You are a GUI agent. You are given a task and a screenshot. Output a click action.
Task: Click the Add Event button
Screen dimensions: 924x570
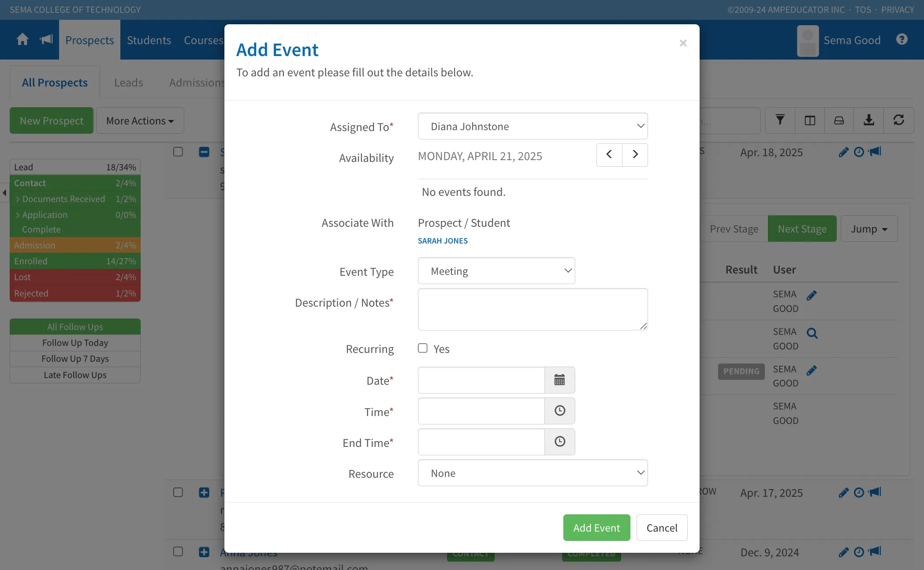point(596,528)
